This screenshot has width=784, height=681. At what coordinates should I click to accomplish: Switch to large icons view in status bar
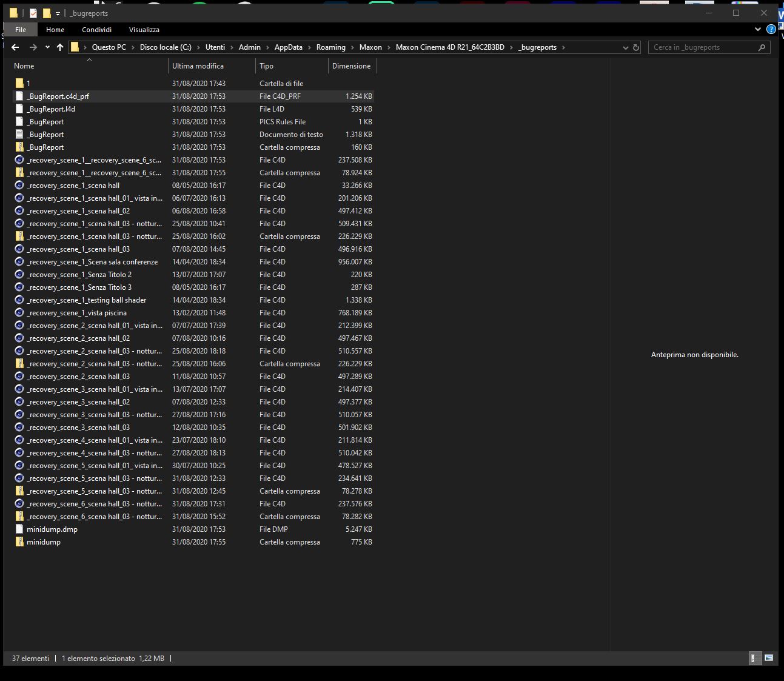769,658
